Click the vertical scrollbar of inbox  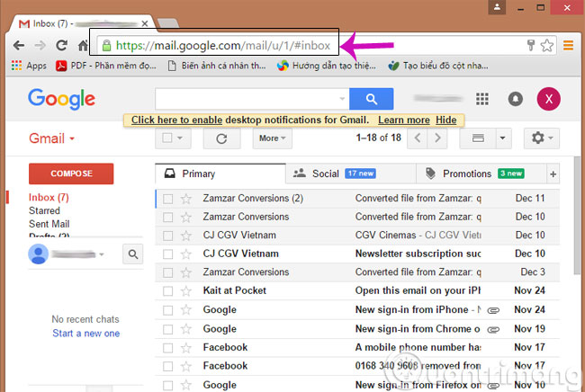point(577,216)
